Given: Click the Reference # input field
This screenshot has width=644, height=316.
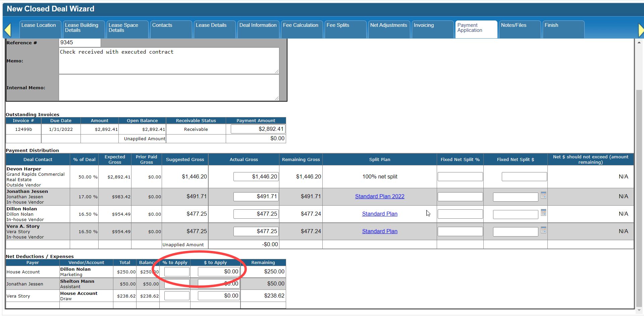Looking at the screenshot, I should (x=80, y=43).
